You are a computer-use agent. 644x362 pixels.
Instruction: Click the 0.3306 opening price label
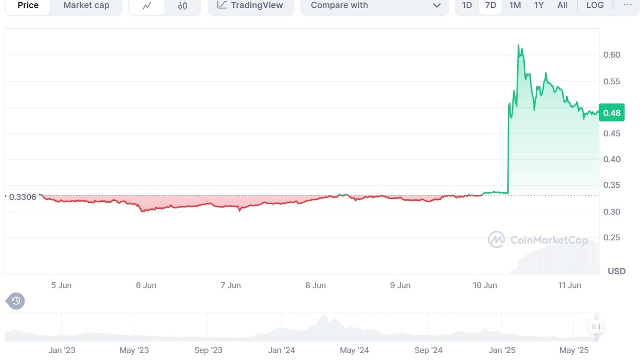[23, 197]
